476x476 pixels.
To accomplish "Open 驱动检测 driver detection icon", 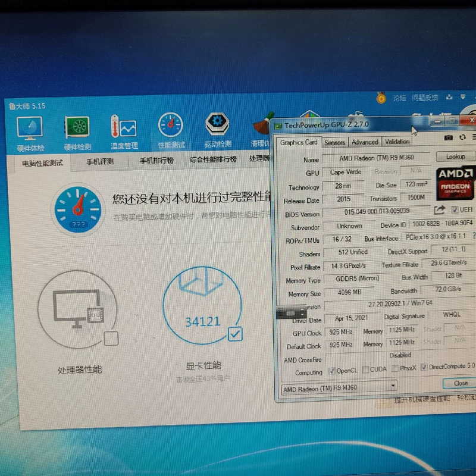I will pyautogui.click(x=217, y=130).
